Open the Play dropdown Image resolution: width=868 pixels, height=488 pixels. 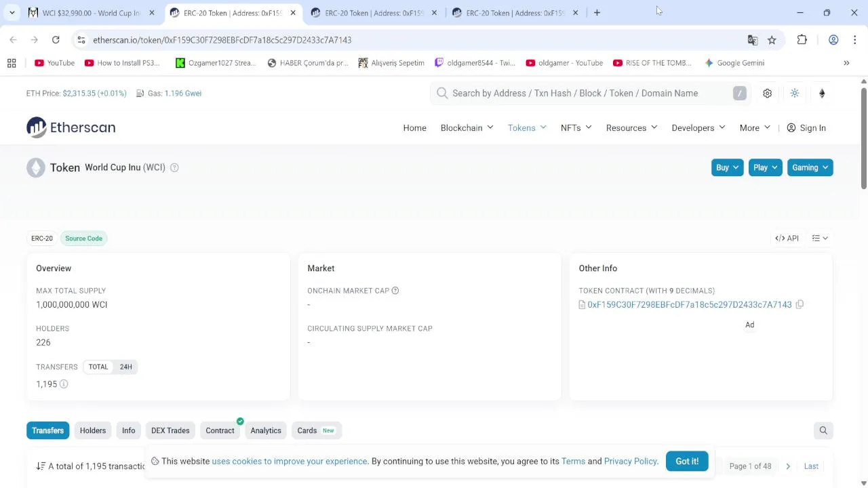pyautogui.click(x=765, y=167)
